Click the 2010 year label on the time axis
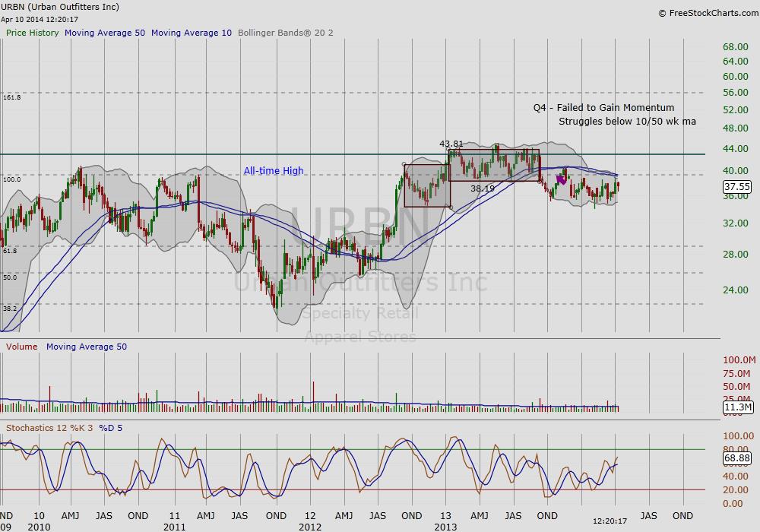Image resolution: width=760 pixels, height=532 pixels. [39, 527]
